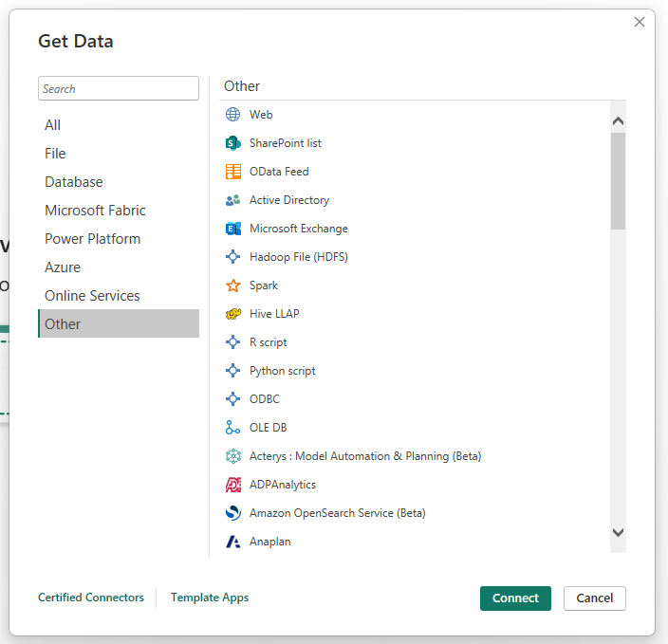668x644 pixels.
Task: Click the SharePoint list icon
Action: click(x=233, y=143)
